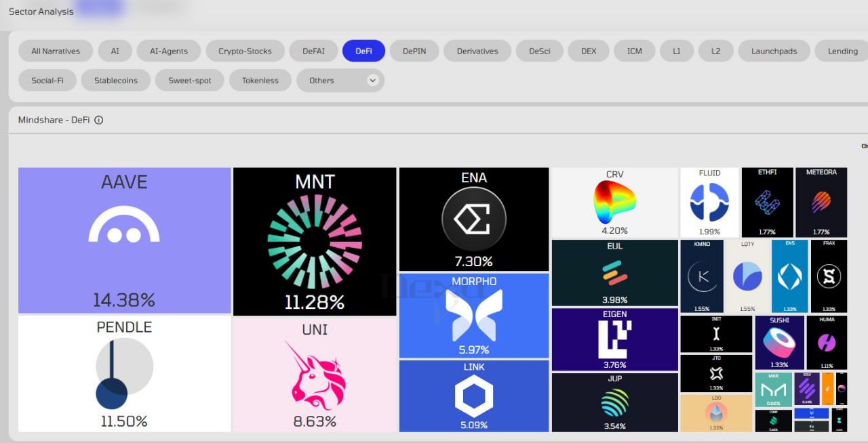Screen dimensions: 868x443
Task: Click the UNI 8.63% value
Action: 315,421
